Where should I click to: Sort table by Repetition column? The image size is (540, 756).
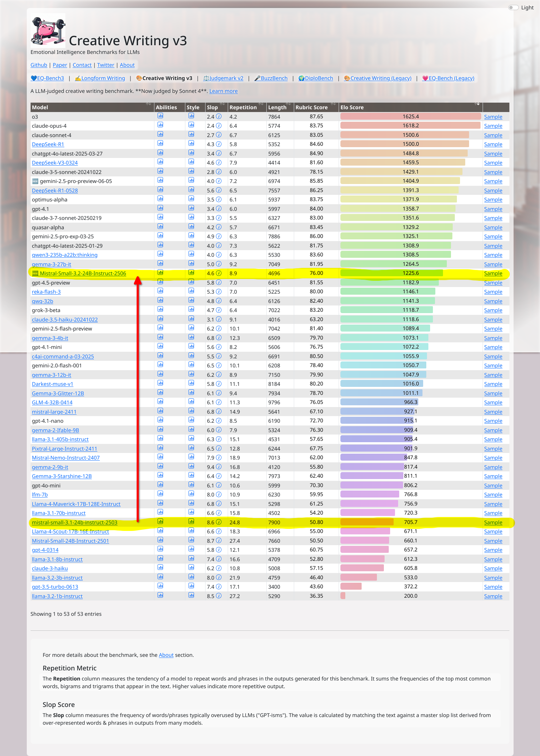pos(247,107)
